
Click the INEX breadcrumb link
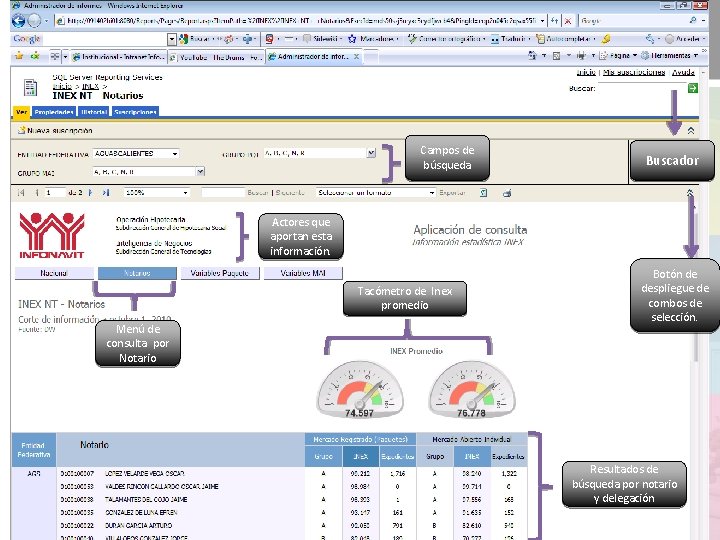(x=90, y=86)
